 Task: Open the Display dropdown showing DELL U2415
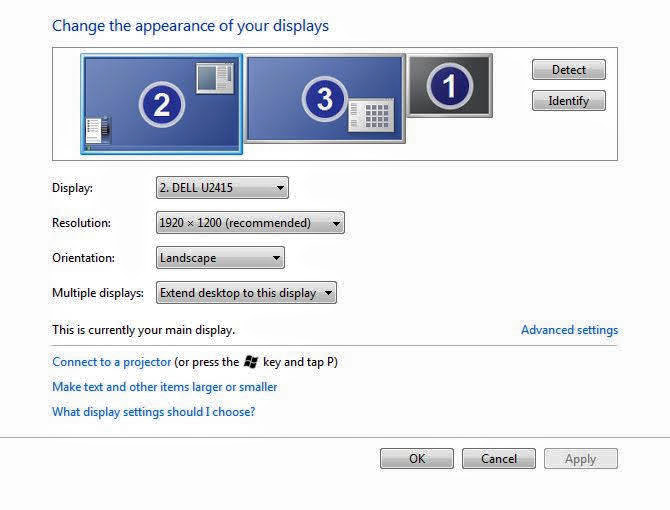(x=222, y=187)
